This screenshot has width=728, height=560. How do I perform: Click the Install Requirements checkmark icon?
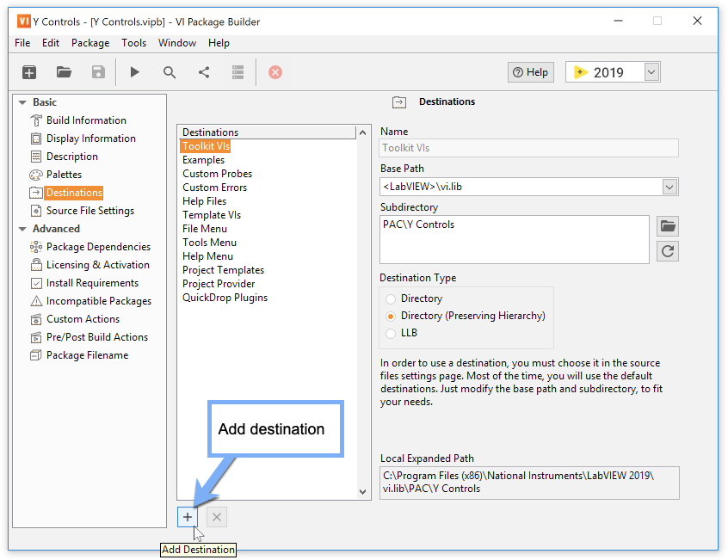pyautogui.click(x=36, y=284)
